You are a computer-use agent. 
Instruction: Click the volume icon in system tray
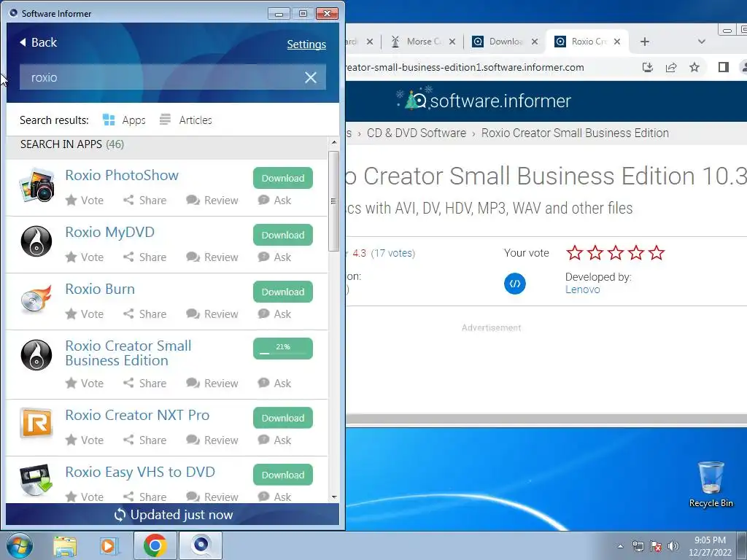coord(673,546)
